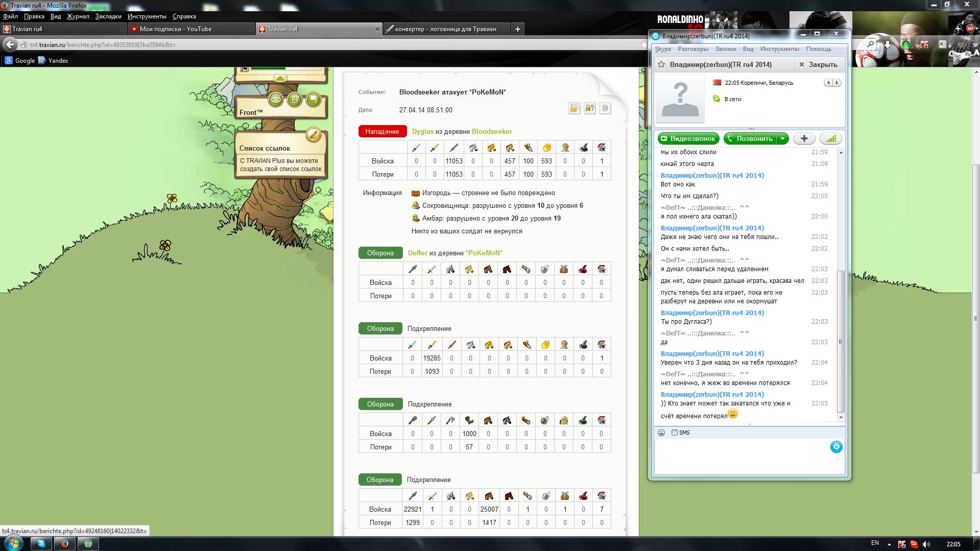This screenshot has width=980, height=551.
Task: Open the Firefox Журнал menu
Action: 78,16
